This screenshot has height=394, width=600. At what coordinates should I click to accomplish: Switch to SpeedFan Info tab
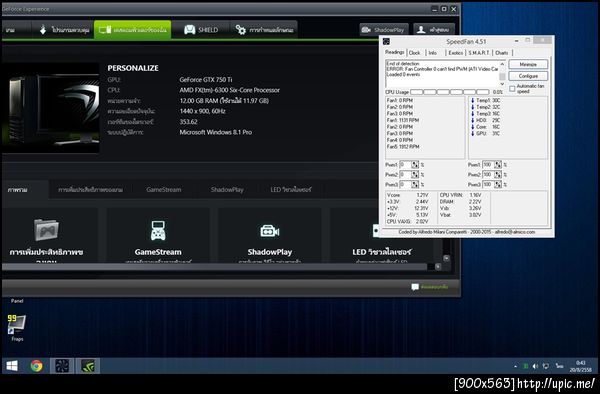(x=432, y=53)
